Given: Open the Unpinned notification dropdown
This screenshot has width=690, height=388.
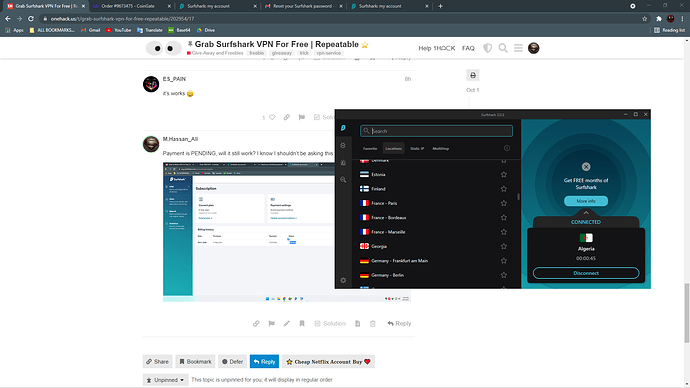Looking at the screenshot, I should pos(165,380).
